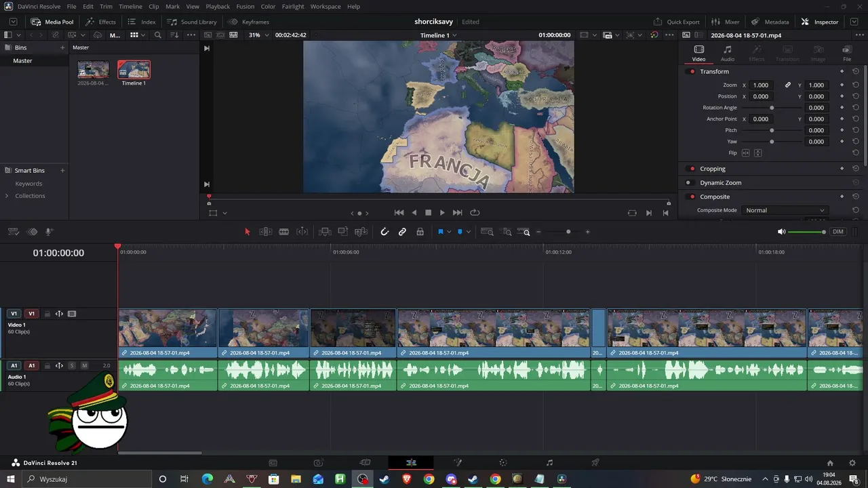Image resolution: width=868 pixels, height=488 pixels.
Task: Edit the Zoom X value field
Action: [762, 85]
